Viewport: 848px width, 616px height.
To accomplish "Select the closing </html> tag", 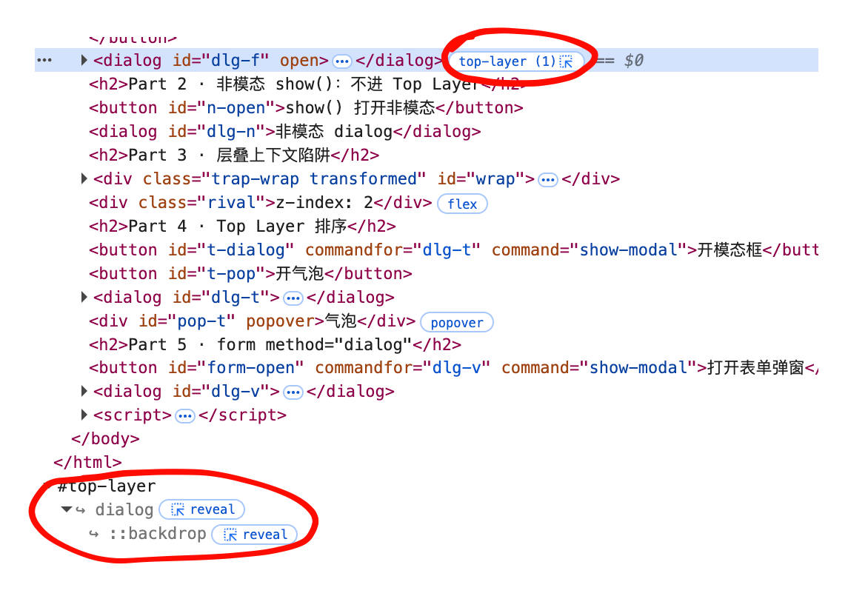I will [87, 463].
